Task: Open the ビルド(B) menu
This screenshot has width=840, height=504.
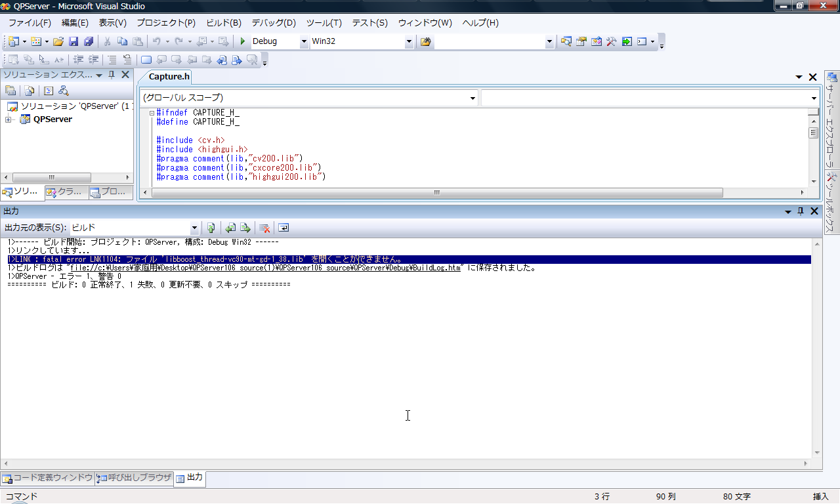Action: (x=224, y=23)
